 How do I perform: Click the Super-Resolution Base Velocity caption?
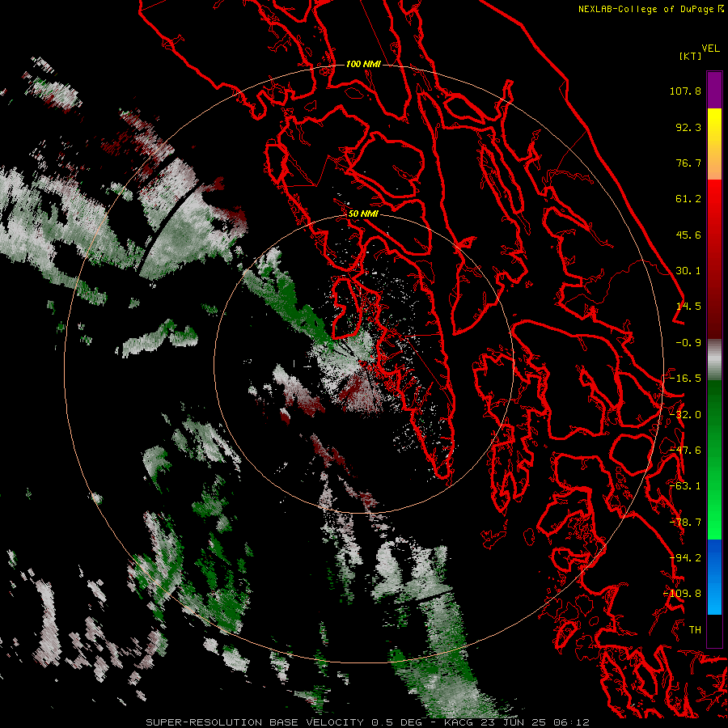pos(368,722)
